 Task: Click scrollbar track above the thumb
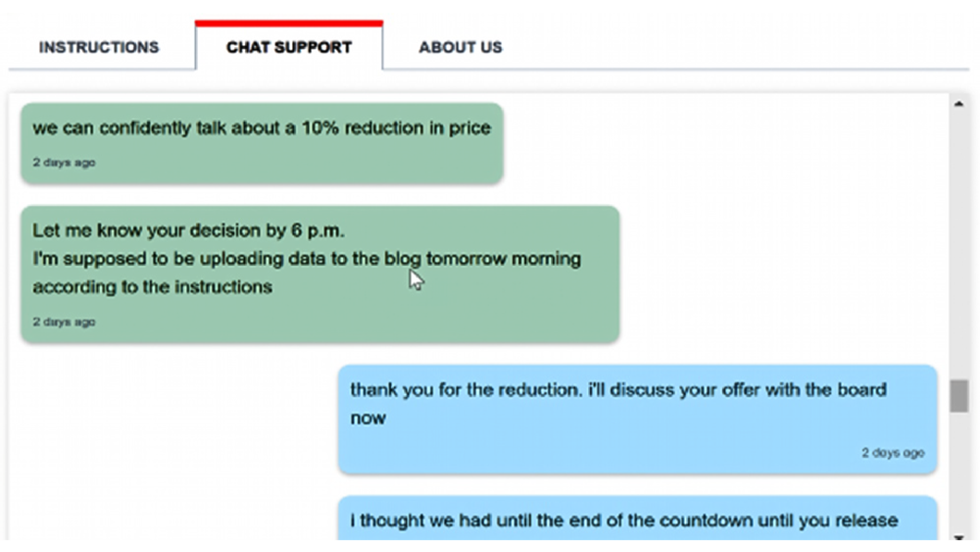coord(958,245)
